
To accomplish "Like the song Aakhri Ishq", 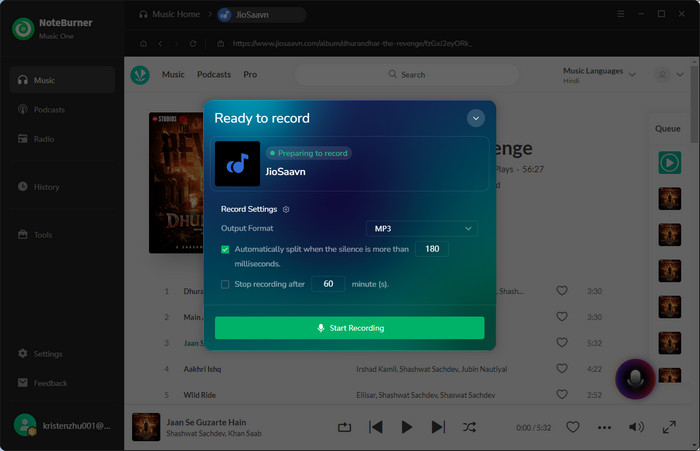I will pos(562,369).
